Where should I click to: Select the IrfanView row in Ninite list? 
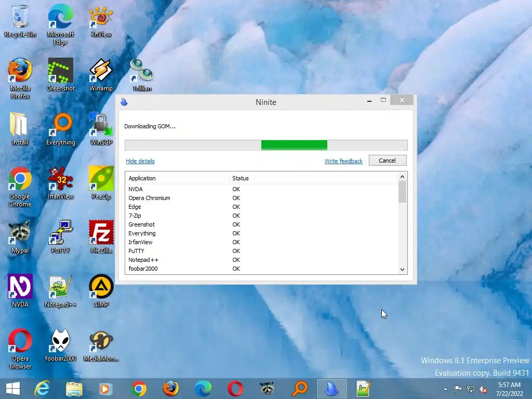pos(261,242)
